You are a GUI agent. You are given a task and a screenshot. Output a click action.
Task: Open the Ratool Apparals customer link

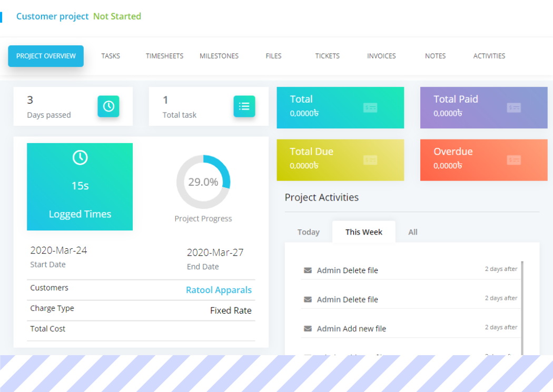coord(219,290)
